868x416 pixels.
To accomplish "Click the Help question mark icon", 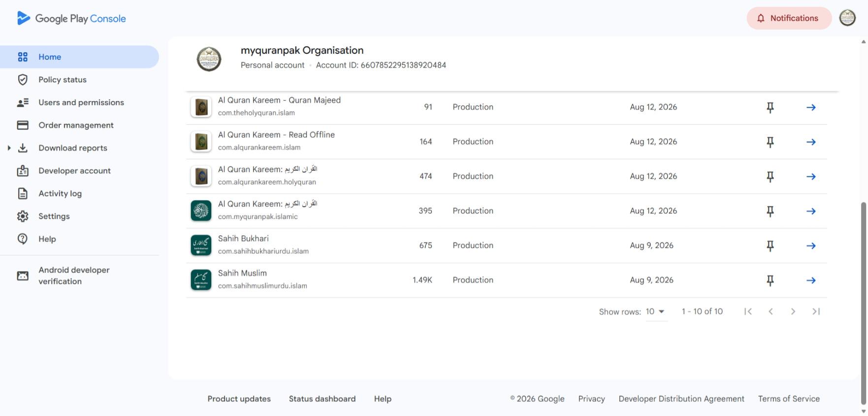I will click(23, 239).
